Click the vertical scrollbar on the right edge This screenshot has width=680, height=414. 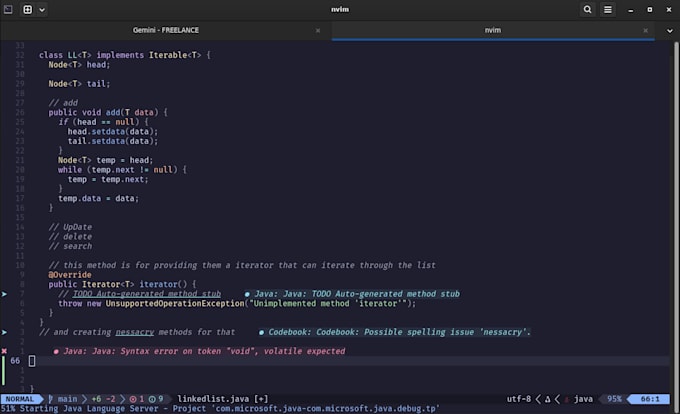point(676,217)
